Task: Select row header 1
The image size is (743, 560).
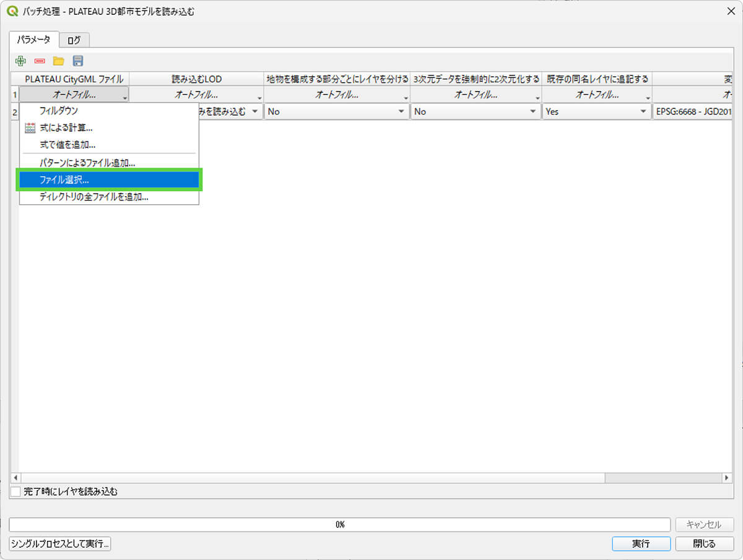Action: click(x=15, y=95)
